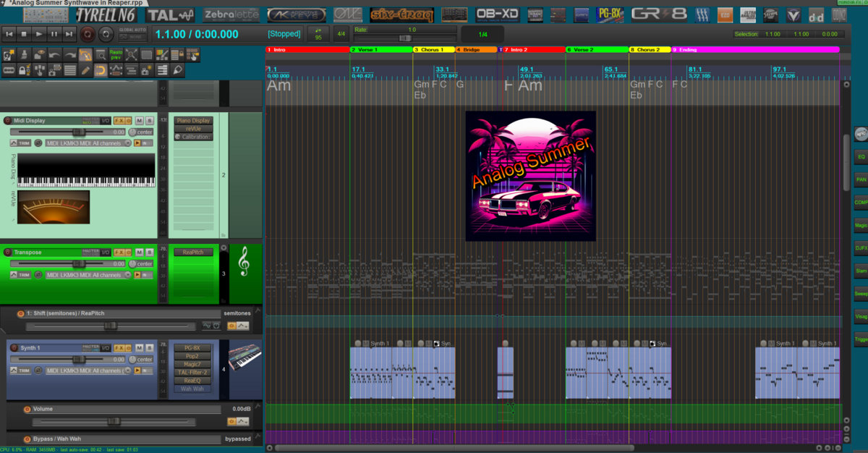Open the TAL synth plugin from top bar
Viewport: 868px width, 453px height.
click(x=170, y=14)
